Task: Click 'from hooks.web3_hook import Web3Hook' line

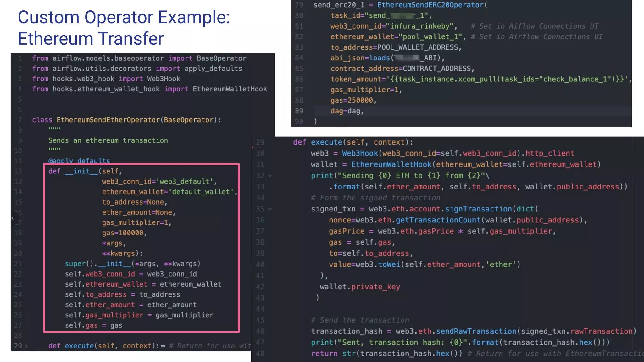Action: tap(106, 79)
